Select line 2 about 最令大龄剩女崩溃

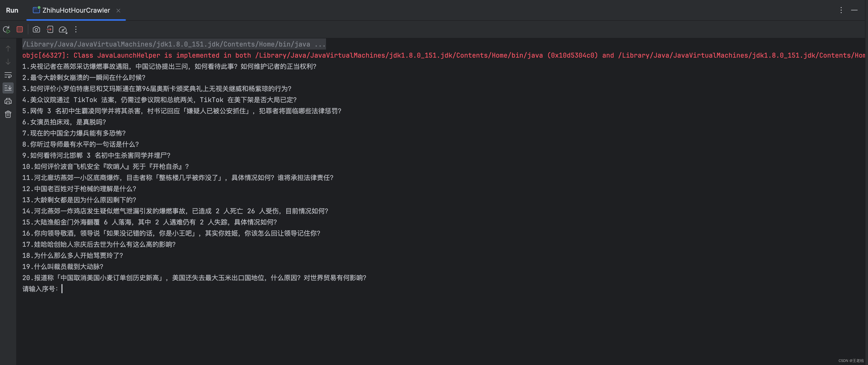click(x=84, y=77)
